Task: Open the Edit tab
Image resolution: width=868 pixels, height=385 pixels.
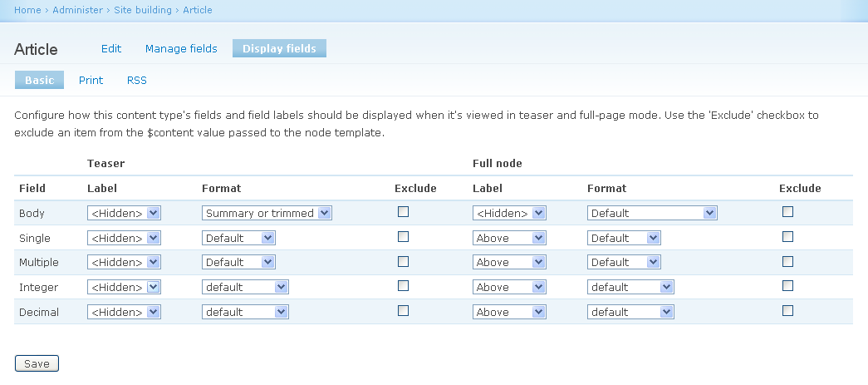Action: (x=111, y=49)
